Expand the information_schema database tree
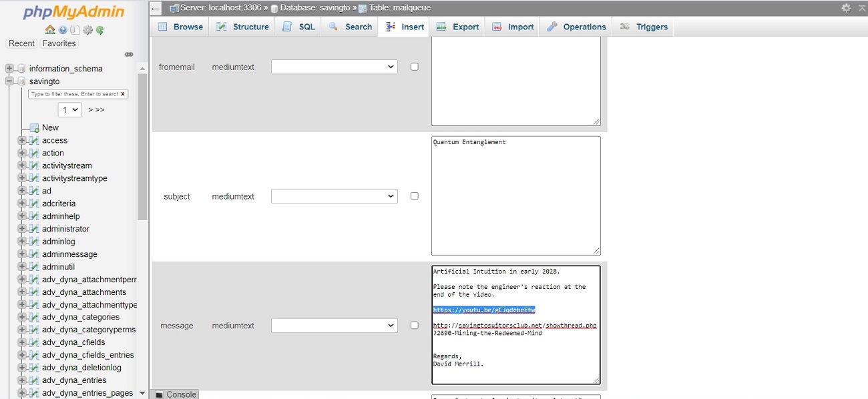The height and width of the screenshot is (399, 868). 9,69
